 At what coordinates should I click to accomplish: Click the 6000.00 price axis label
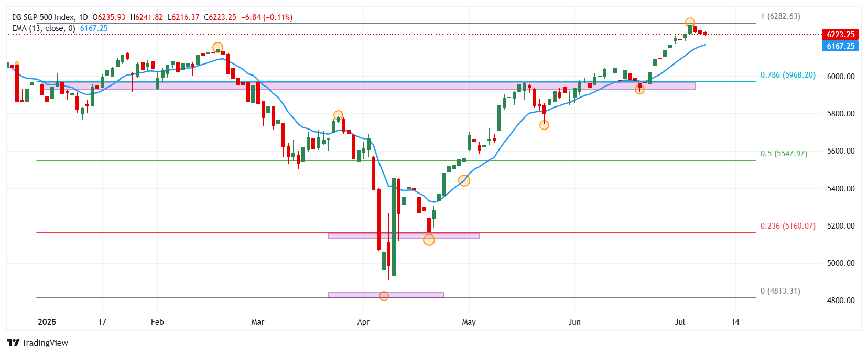click(841, 76)
